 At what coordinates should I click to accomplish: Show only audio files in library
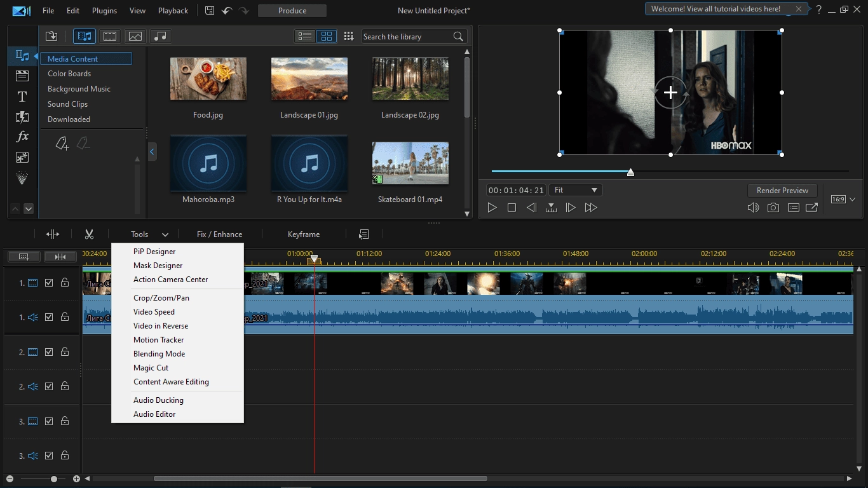[x=160, y=36]
